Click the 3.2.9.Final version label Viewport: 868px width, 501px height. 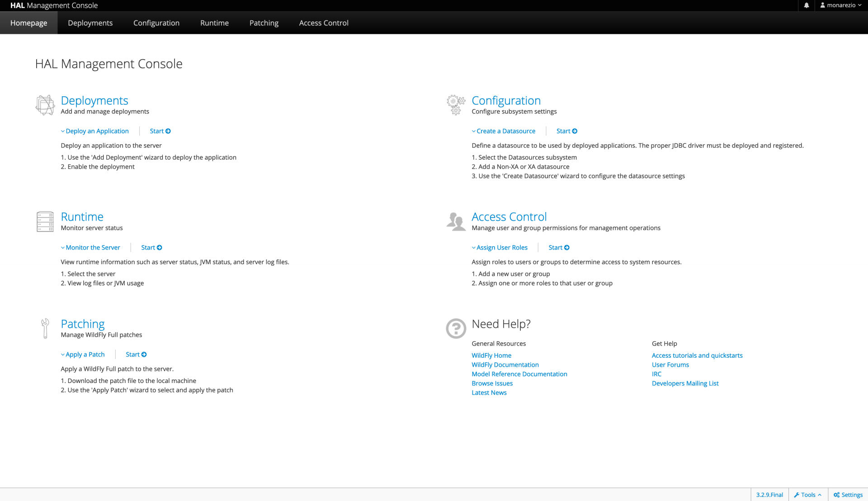coord(769,495)
